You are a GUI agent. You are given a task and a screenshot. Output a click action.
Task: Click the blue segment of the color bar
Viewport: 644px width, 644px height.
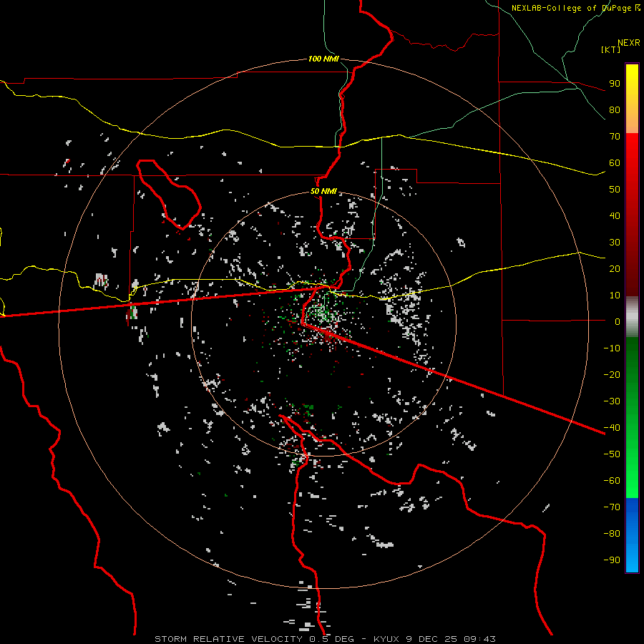pyautogui.click(x=632, y=534)
